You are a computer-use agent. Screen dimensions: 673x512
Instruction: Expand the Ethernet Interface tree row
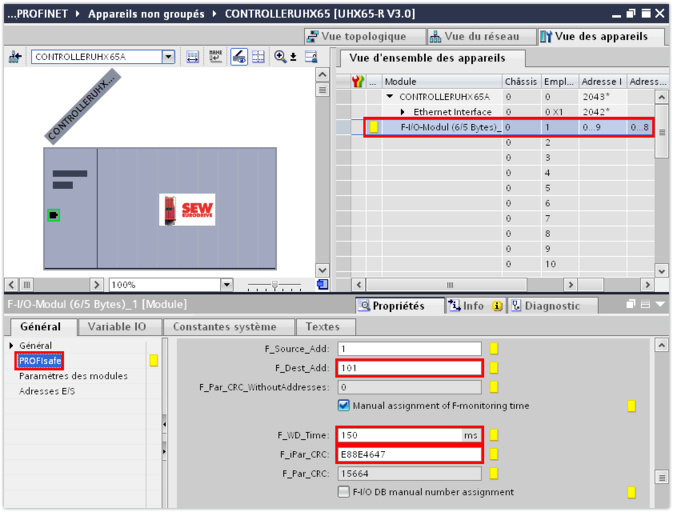(x=404, y=112)
